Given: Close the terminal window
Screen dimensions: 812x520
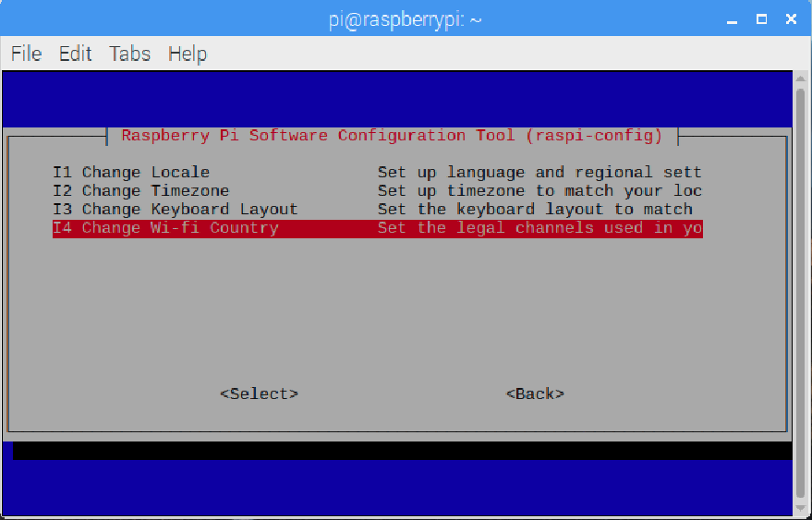Looking at the screenshot, I should (791, 18).
